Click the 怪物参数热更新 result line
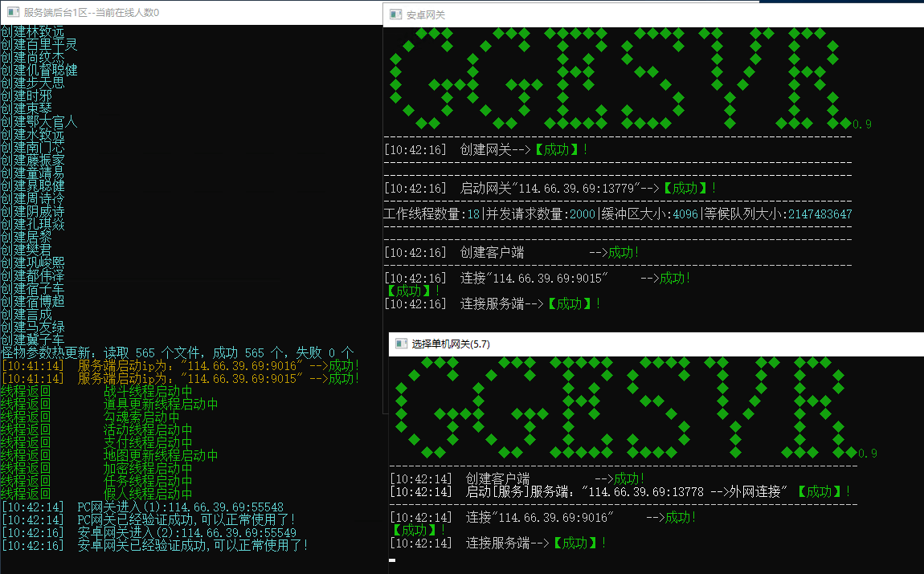 [177, 352]
